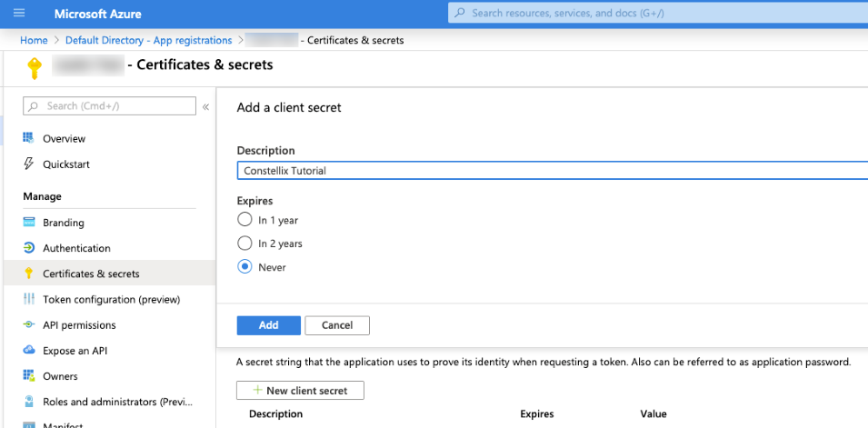Click the Roles and administrators icon
Screen dimensions: 868x428
[x=29, y=402]
